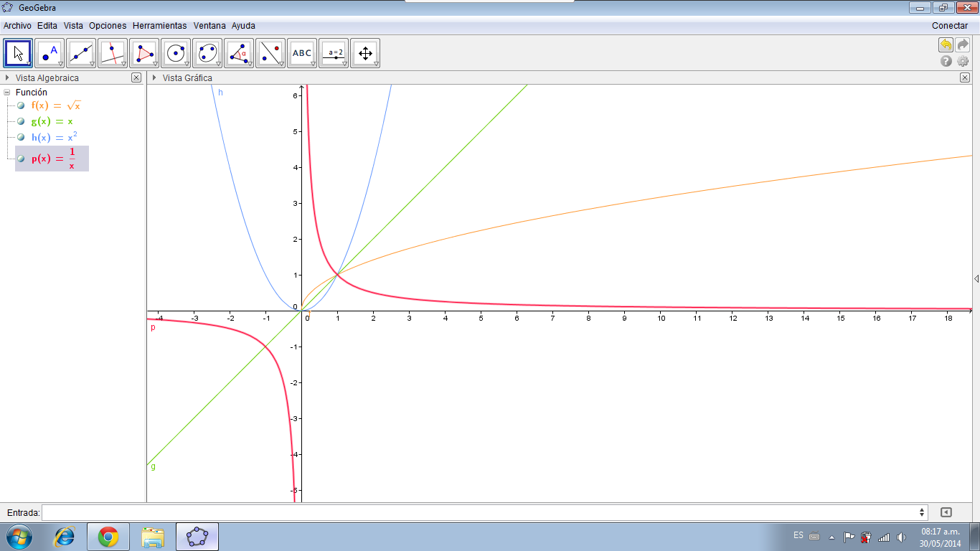The height and width of the screenshot is (551, 980).
Task: Click the blue curve label h
Action: (220, 93)
